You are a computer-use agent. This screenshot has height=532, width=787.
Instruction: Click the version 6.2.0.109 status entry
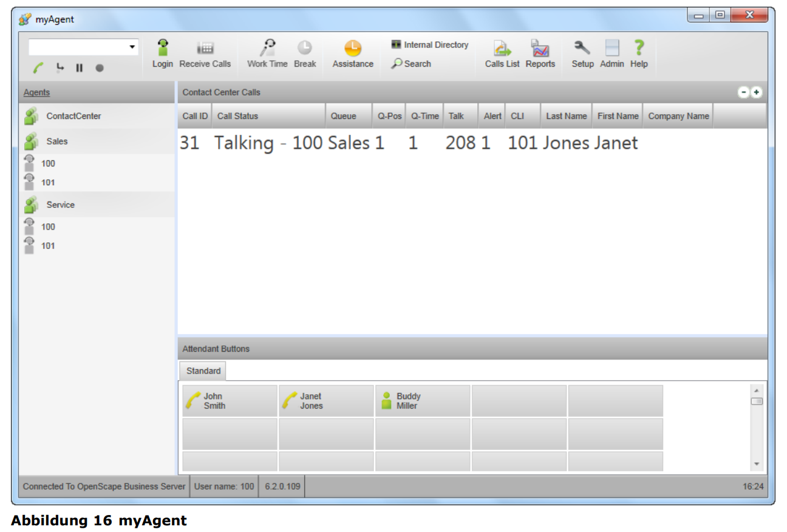tap(282, 486)
